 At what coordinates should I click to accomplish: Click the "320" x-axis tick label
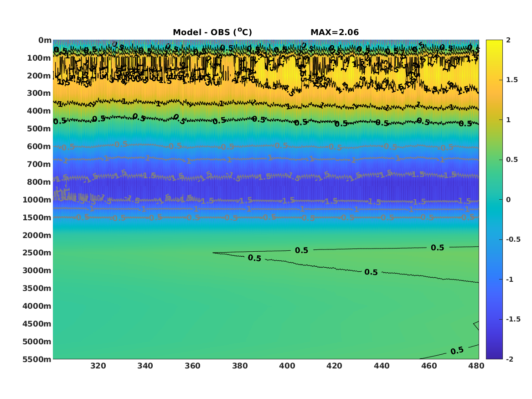pyautogui.click(x=98, y=366)
